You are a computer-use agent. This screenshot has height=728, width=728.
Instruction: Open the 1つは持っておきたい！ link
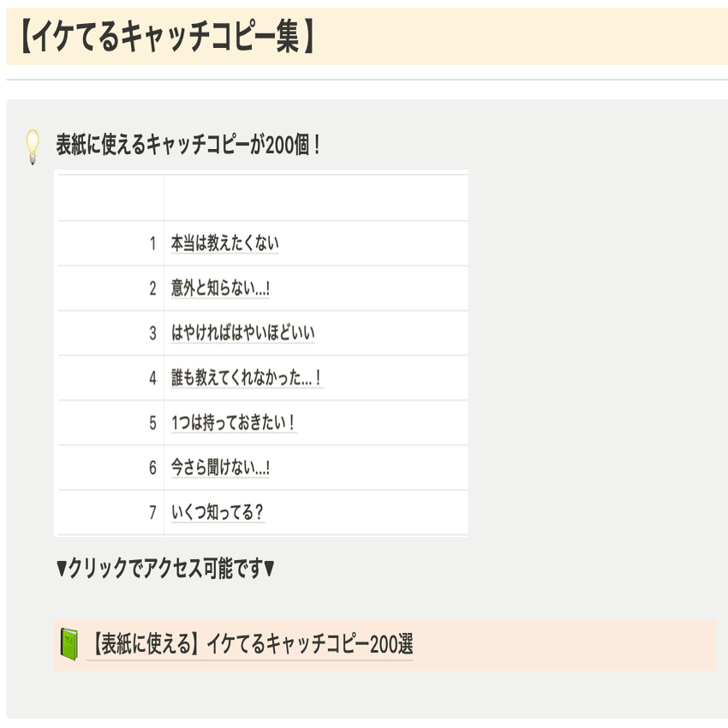[x=234, y=423]
